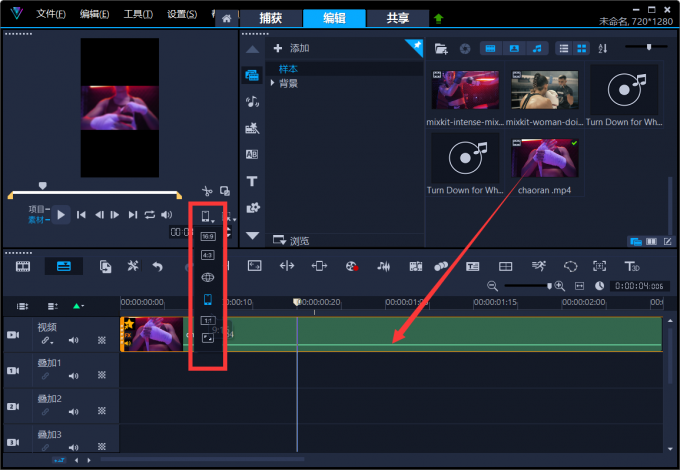
Task: Switch to the 共享 tab
Action: pos(398,18)
